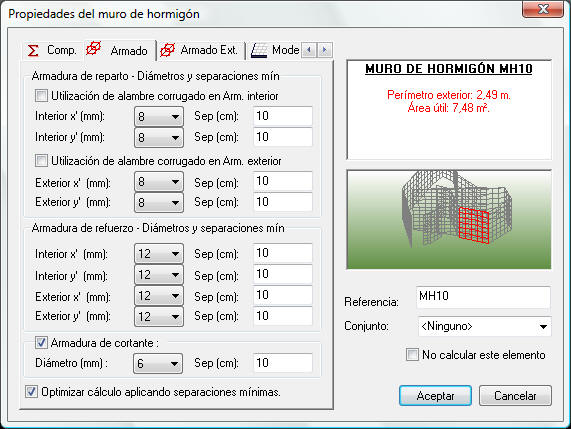Click the red rebar icon on Armado tab
Screen dimensions: 571x429
[93, 48]
